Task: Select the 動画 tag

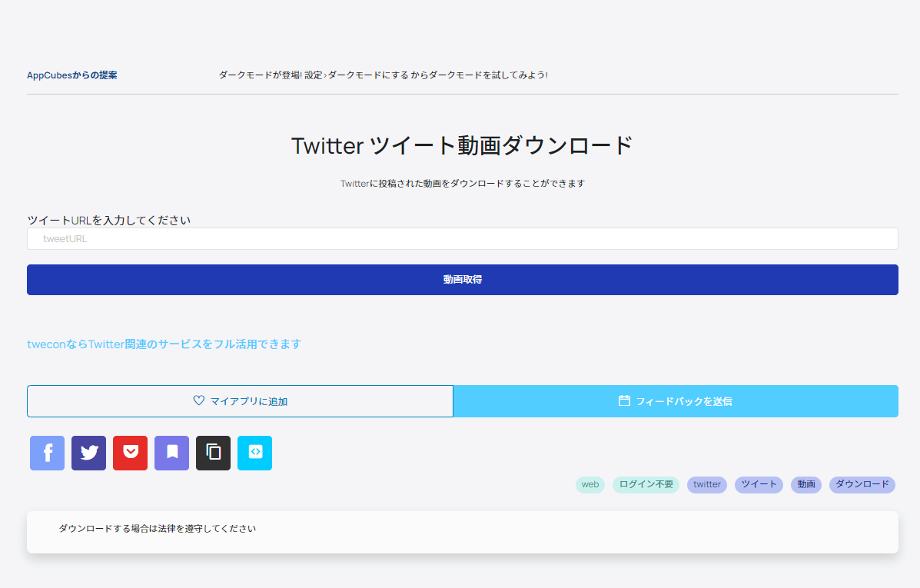Action: point(806,485)
